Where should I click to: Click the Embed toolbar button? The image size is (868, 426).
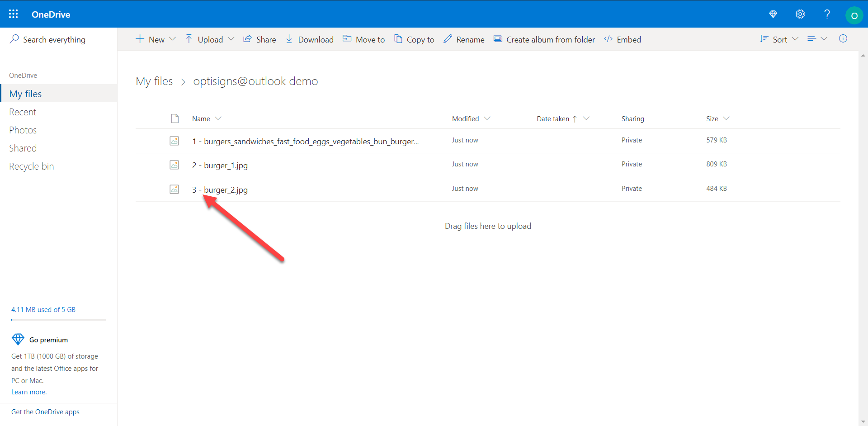click(623, 39)
